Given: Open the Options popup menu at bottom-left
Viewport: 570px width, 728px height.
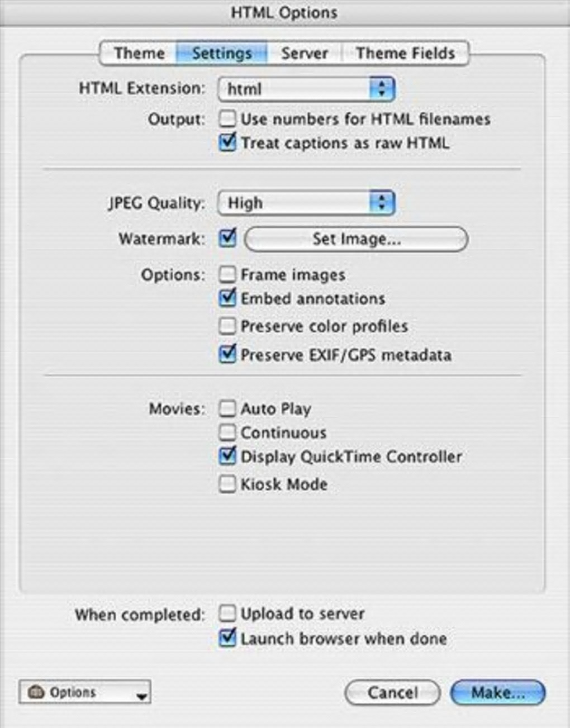Looking at the screenshot, I should point(85,692).
